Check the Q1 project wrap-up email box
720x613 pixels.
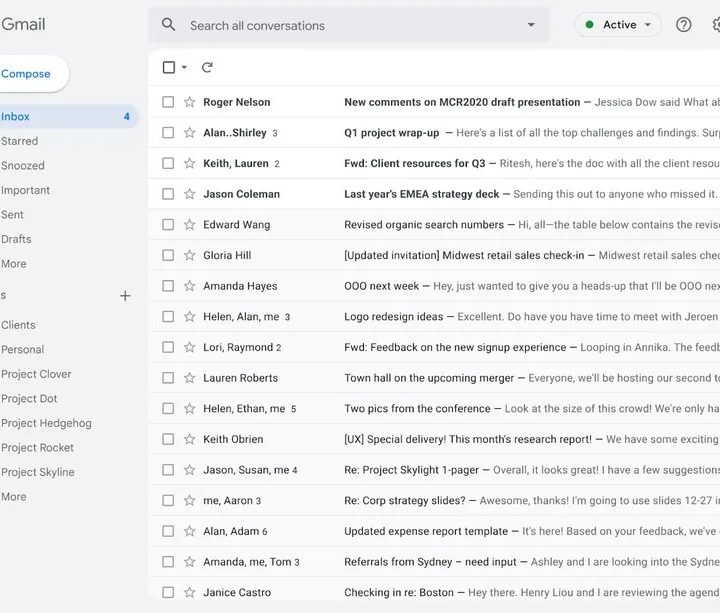168,133
